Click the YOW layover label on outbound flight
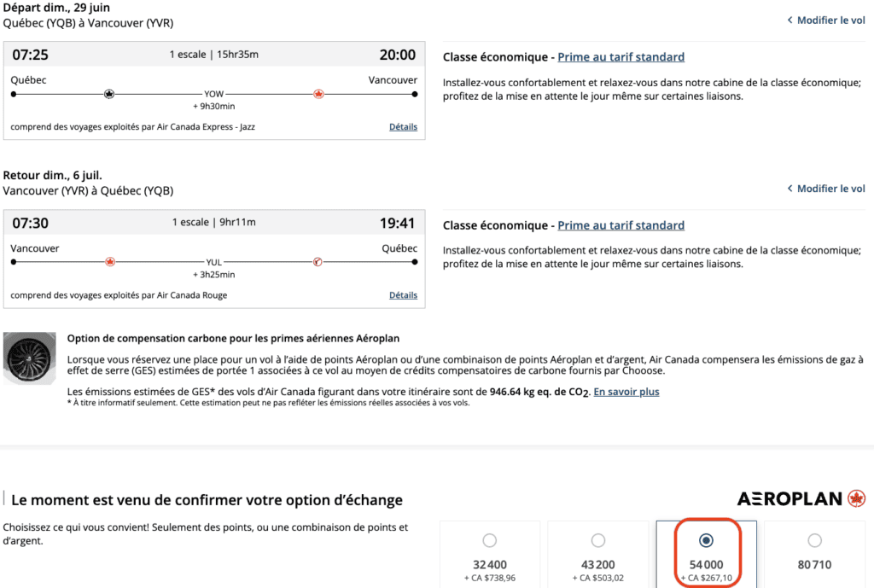Image resolution: width=874 pixels, height=588 pixels. [213, 94]
